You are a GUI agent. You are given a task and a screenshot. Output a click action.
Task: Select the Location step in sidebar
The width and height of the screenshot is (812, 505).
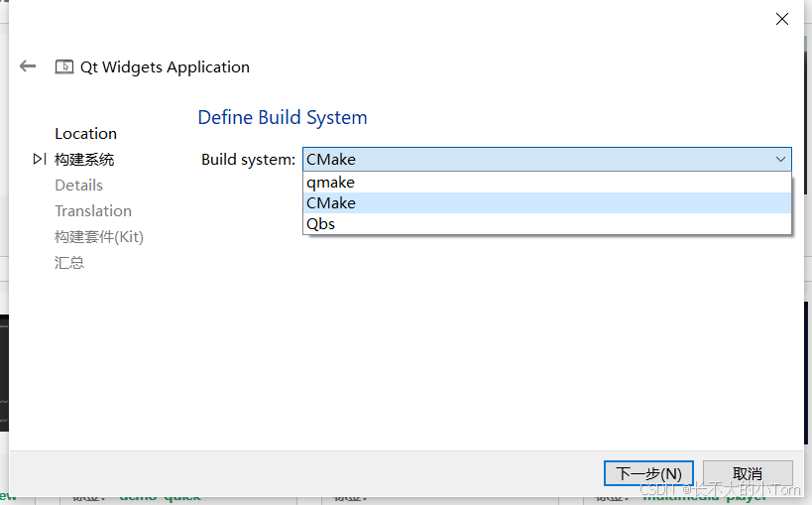(86, 134)
